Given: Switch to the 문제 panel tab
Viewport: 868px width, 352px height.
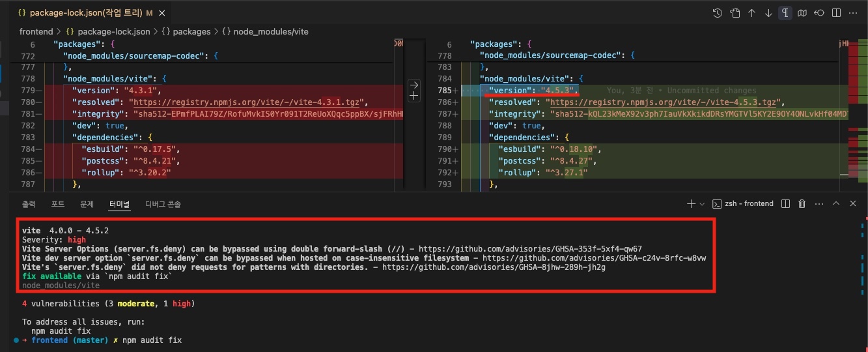Looking at the screenshot, I should click(87, 204).
